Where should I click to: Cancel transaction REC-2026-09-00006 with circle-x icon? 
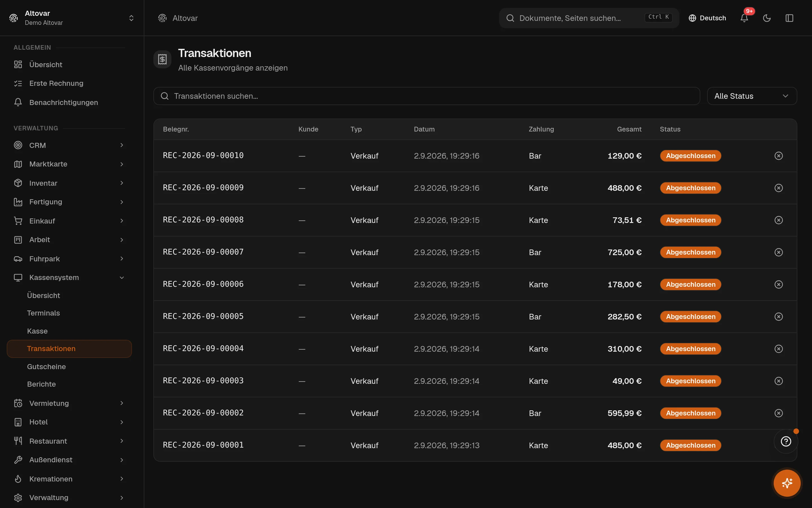pos(778,284)
